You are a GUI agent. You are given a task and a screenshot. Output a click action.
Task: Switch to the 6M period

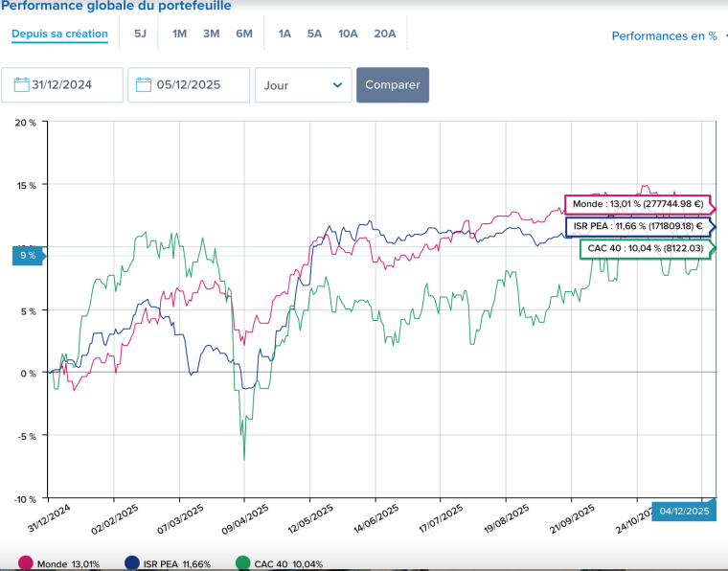click(x=244, y=34)
